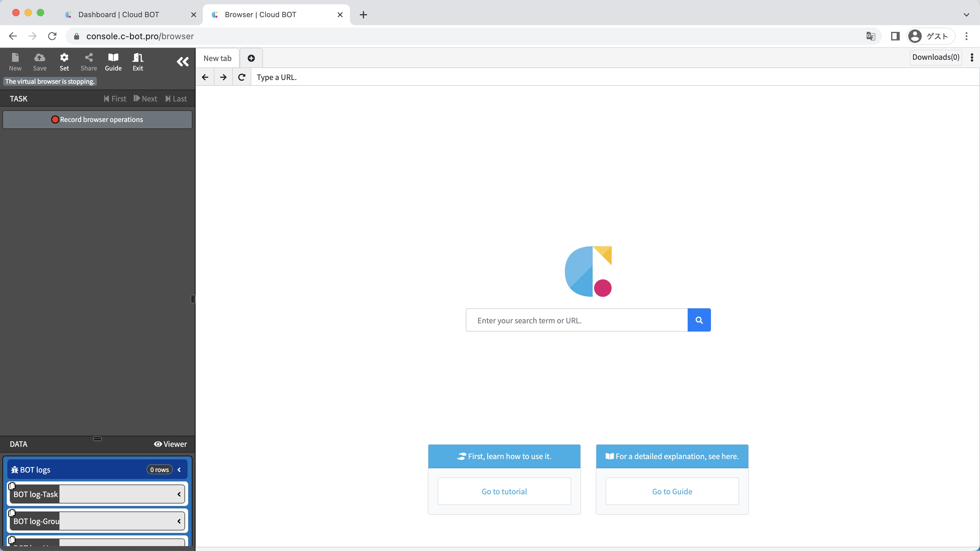Click the DATA panel resize handle

(x=97, y=439)
